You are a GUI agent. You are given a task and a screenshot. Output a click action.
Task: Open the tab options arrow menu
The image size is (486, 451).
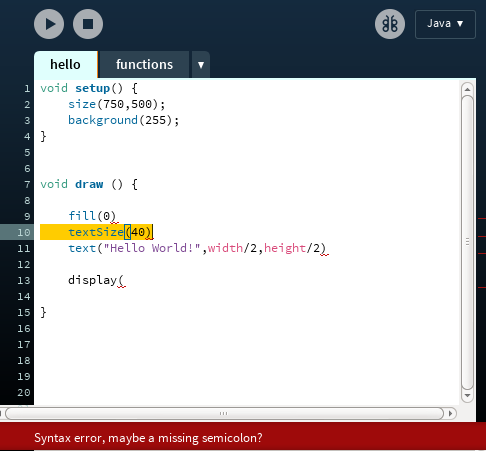pyautogui.click(x=201, y=65)
